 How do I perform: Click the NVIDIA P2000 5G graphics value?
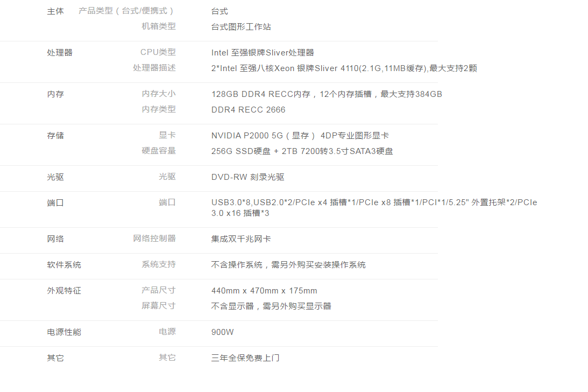300,136
